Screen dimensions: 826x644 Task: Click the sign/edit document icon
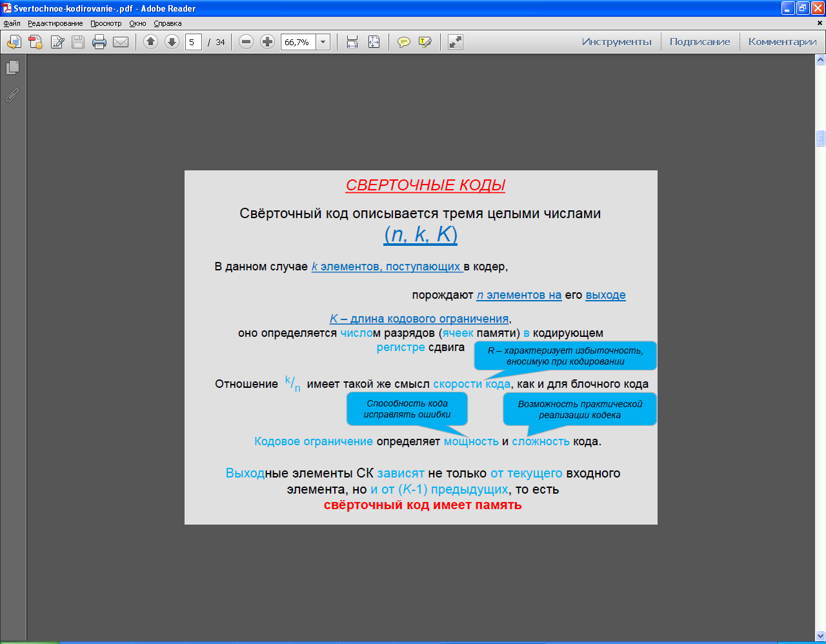point(57,42)
